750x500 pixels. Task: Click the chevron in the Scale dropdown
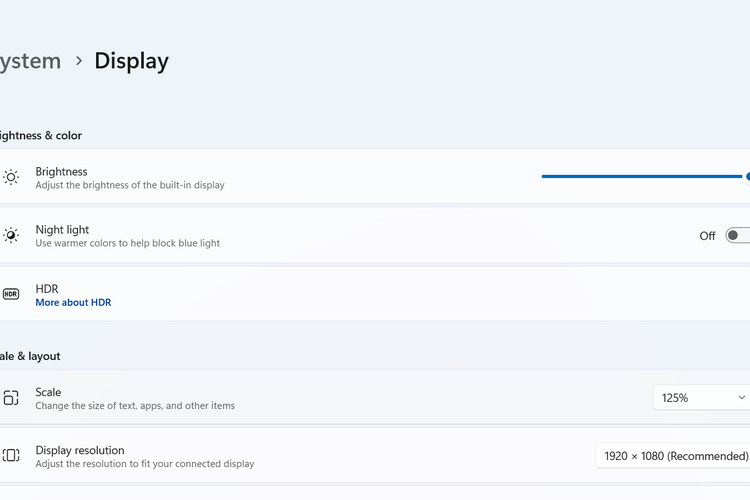(x=741, y=398)
